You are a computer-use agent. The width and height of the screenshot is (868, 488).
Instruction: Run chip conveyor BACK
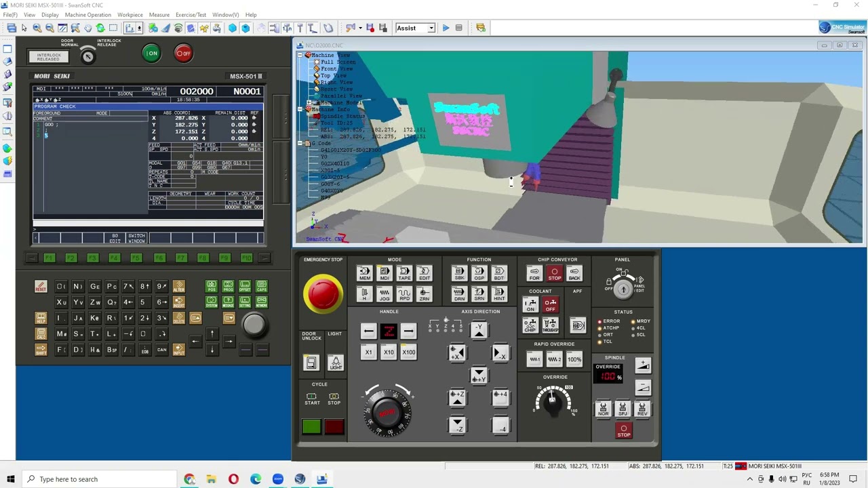[x=574, y=274]
